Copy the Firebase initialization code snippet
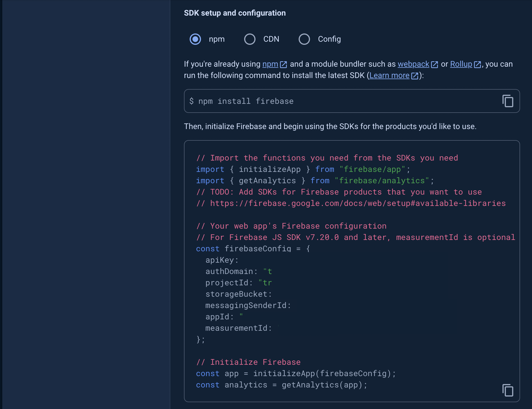Viewport: 532px width, 409px height. click(508, 390)
